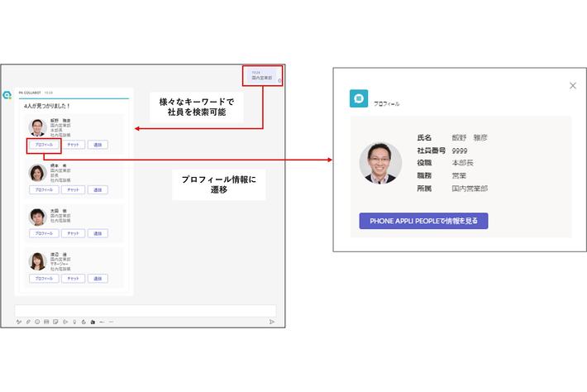Click 通話 button for the first employee
This screenshot has width=587, height=392.
[x=98, y=144]
